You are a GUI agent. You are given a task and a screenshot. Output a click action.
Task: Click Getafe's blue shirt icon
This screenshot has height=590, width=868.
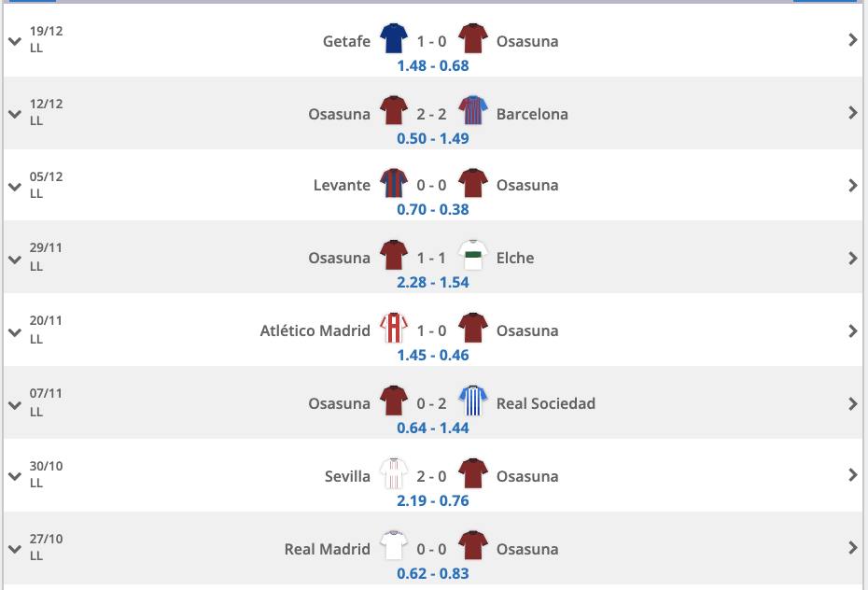394,38
